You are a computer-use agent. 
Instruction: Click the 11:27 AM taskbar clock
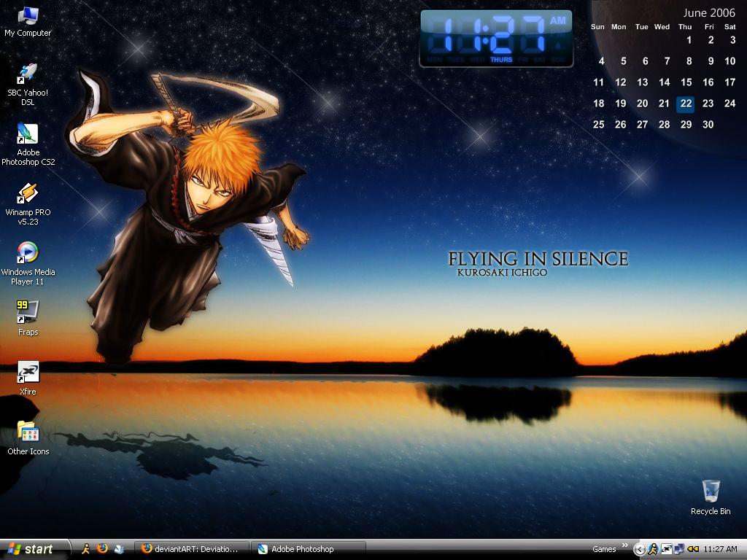720,549
